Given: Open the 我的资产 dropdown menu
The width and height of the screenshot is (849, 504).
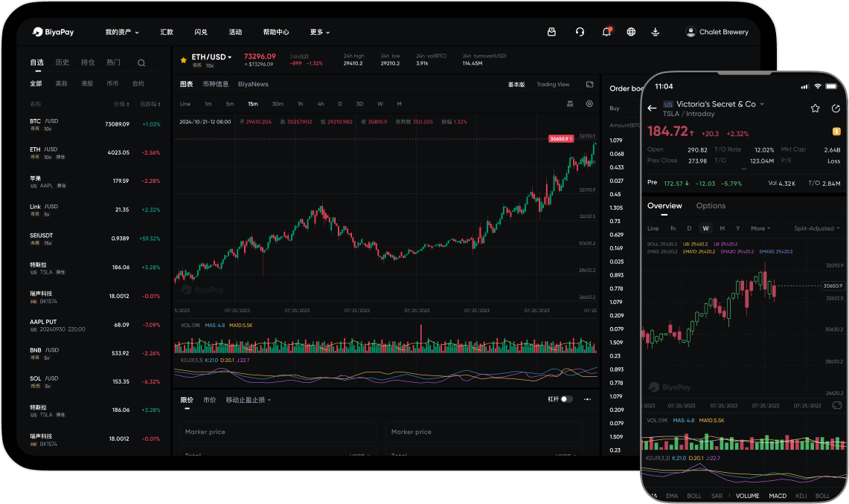Looking at the screenshot, I should (x=122, y=32).
